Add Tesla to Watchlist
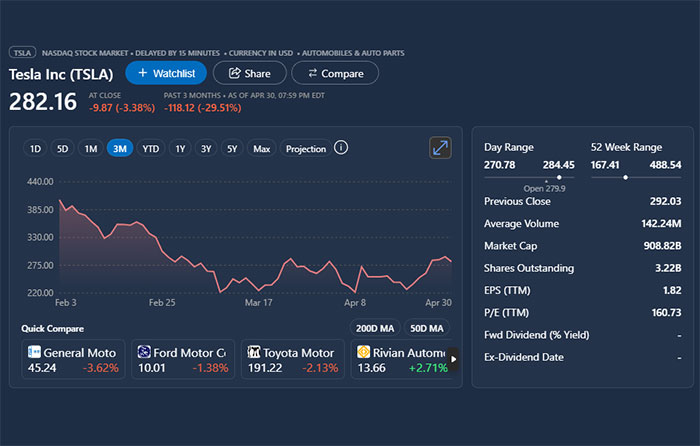This screenshot has width=700, height=446. pyautogui.click(x=166, y=73)
